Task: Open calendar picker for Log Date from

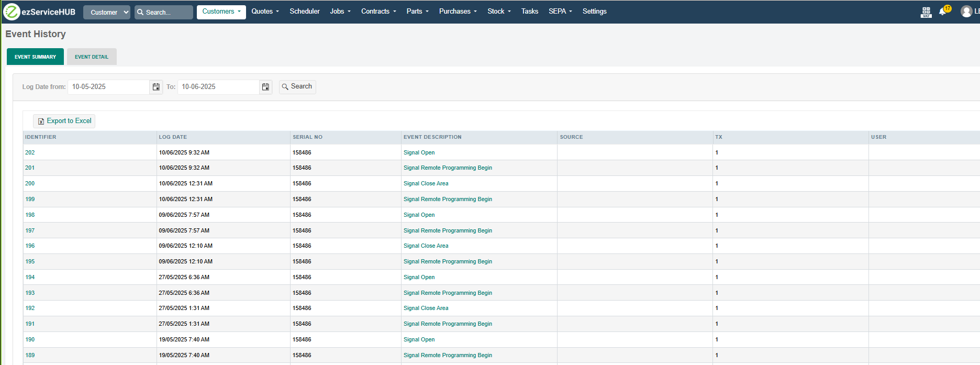Action: pos(156,87)
